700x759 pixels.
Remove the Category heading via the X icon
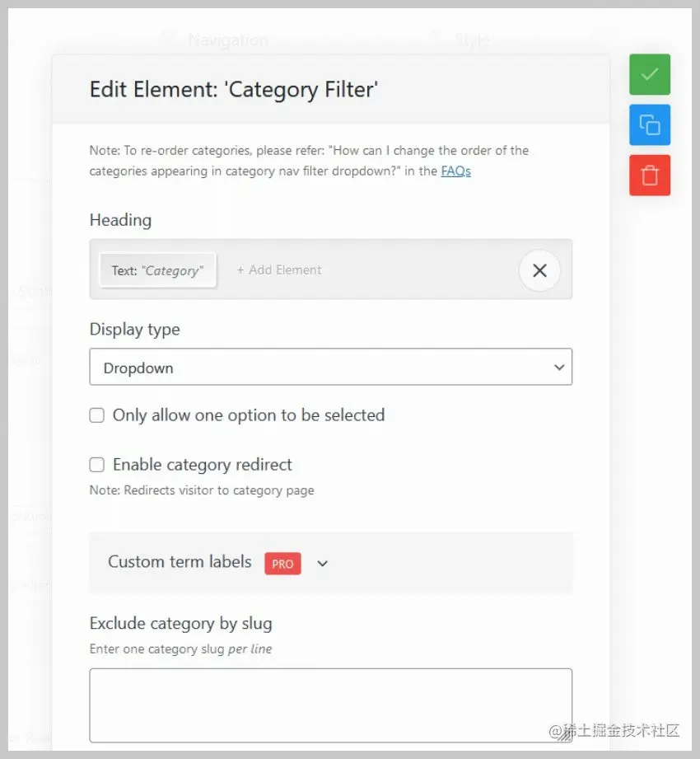click(539, 270)
